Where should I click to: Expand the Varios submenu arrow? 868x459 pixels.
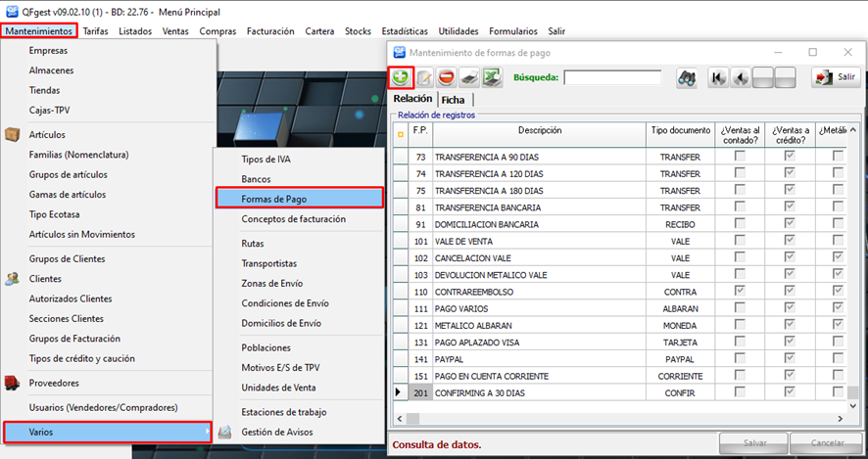click(208, 432)
